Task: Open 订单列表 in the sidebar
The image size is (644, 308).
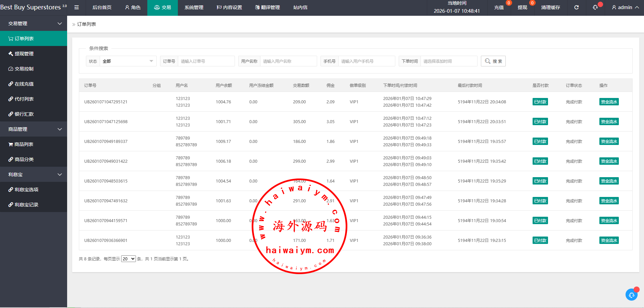Action: tap(34, 39)
